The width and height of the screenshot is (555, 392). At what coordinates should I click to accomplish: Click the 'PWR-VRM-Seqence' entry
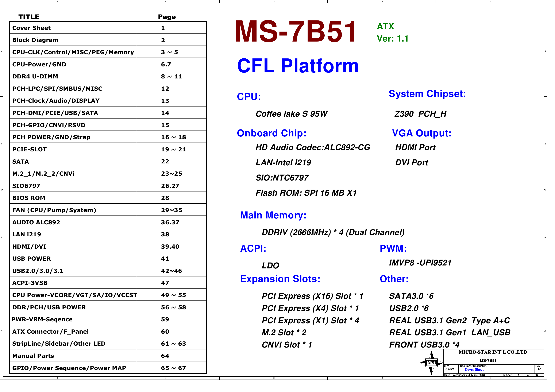coord(42,320)
